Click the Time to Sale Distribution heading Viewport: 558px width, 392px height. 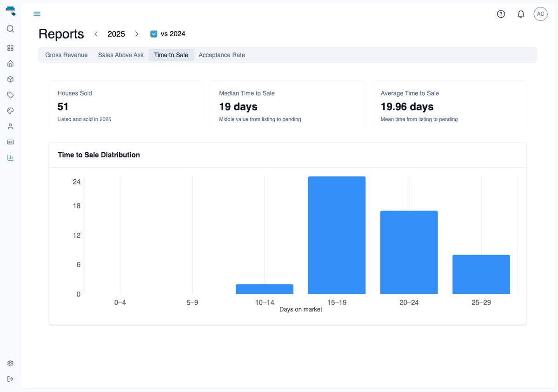point(99,155)
